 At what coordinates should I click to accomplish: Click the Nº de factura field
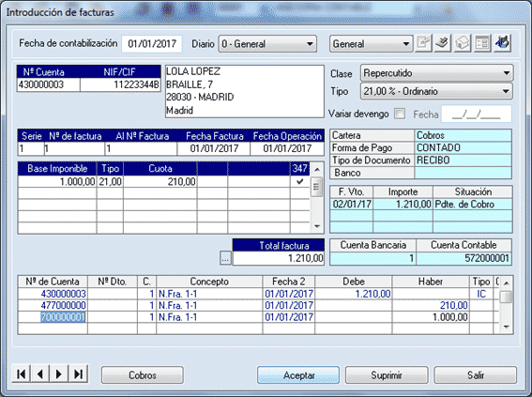pos(74,148)
